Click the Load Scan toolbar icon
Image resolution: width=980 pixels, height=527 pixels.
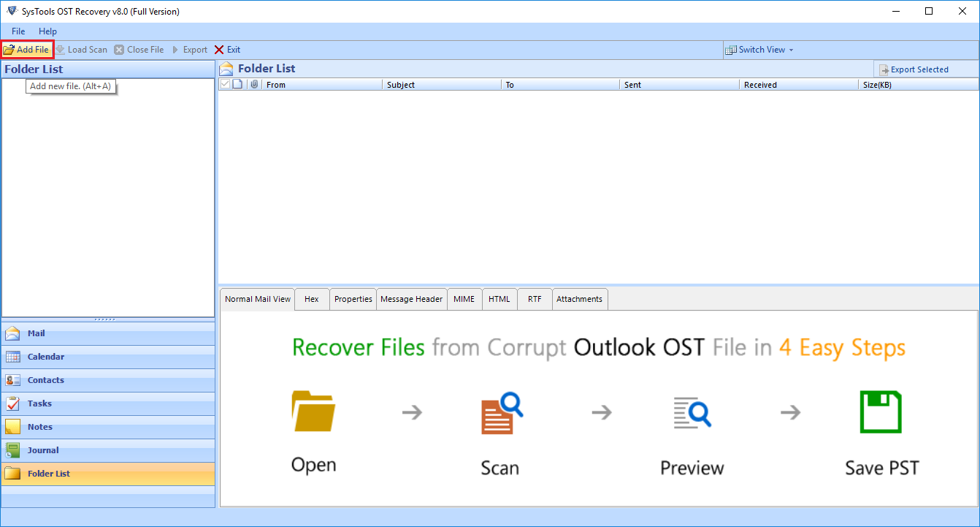coord(61,50)
